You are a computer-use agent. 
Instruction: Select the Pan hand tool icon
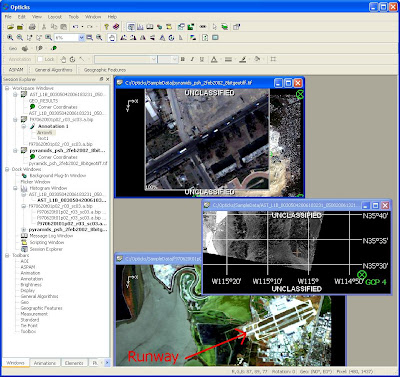112,38
